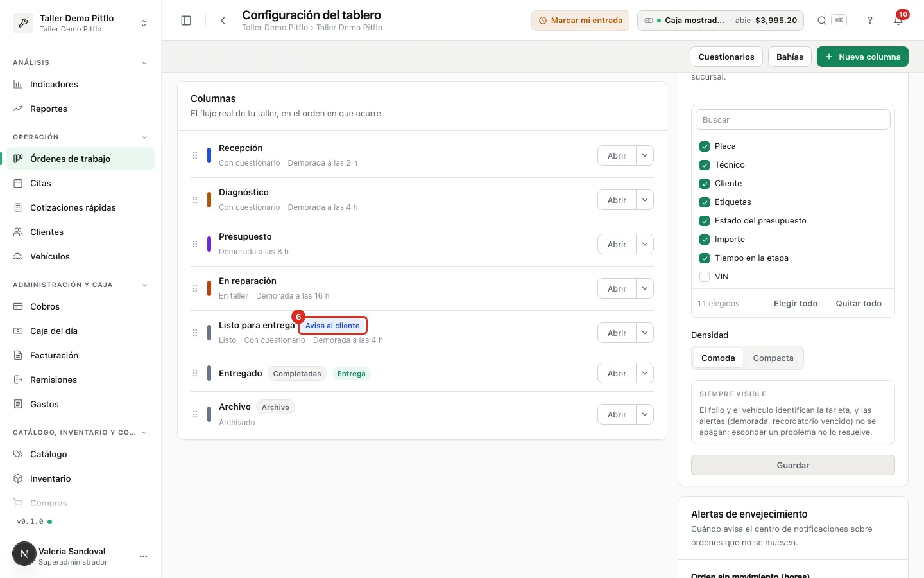The width and height of the screenshot is (924, 578).
Task: Uncheck the Importe checkbox
Action: tap(705, 240)
